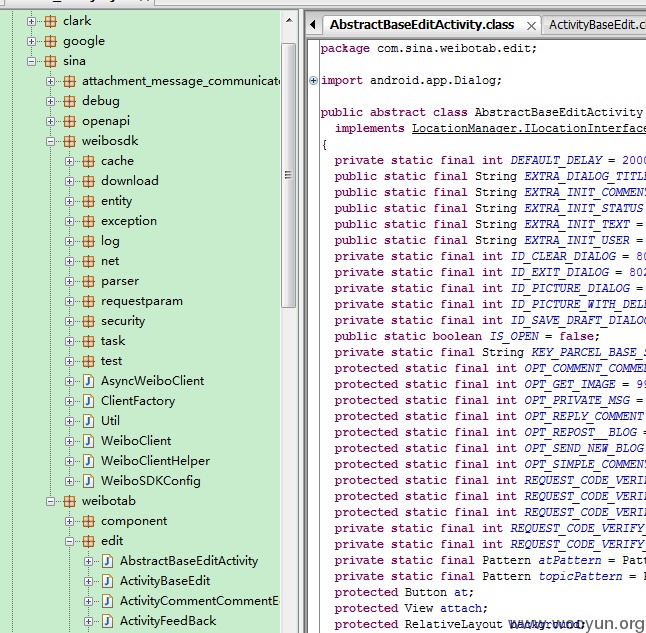Image resolution: width=646 pixels, height=633 pixels.
Task: Expand the AbstractBaseEditActivity class node
Action: 88,561
